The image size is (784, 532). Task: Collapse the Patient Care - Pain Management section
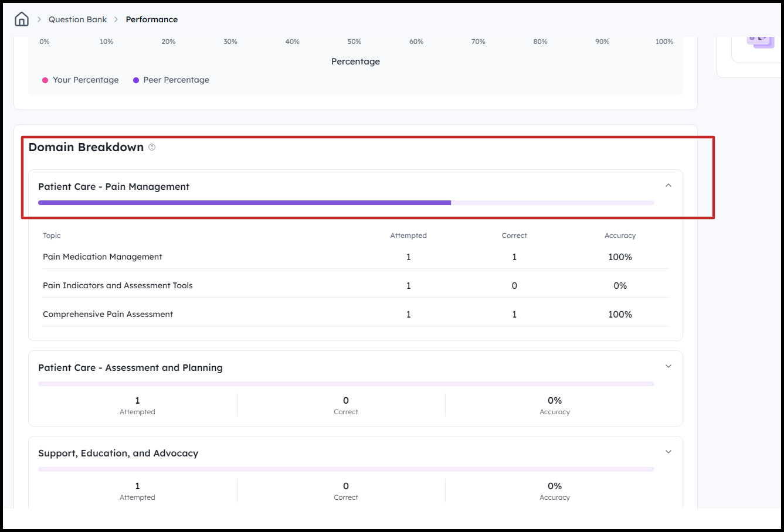click(668, 186)
